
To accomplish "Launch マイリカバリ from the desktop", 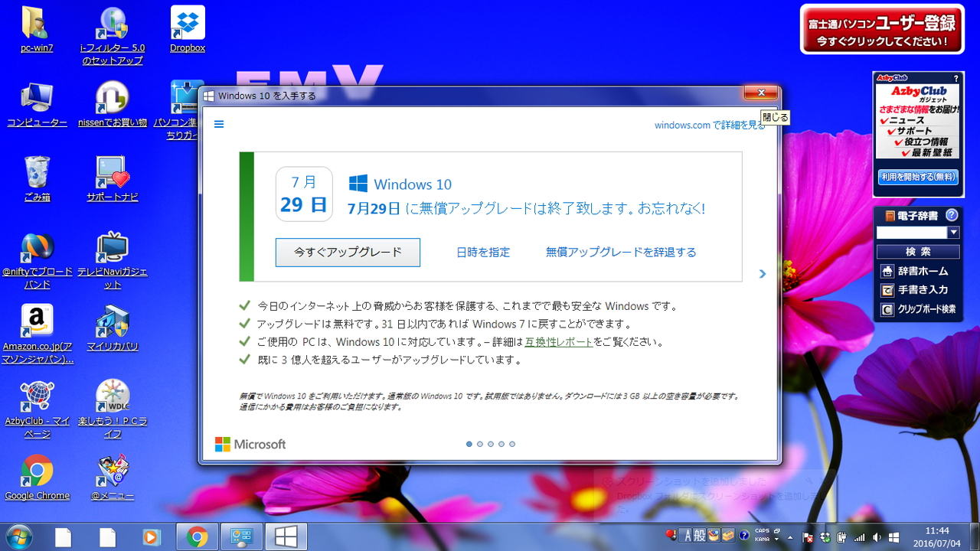I will coord(113,321).
